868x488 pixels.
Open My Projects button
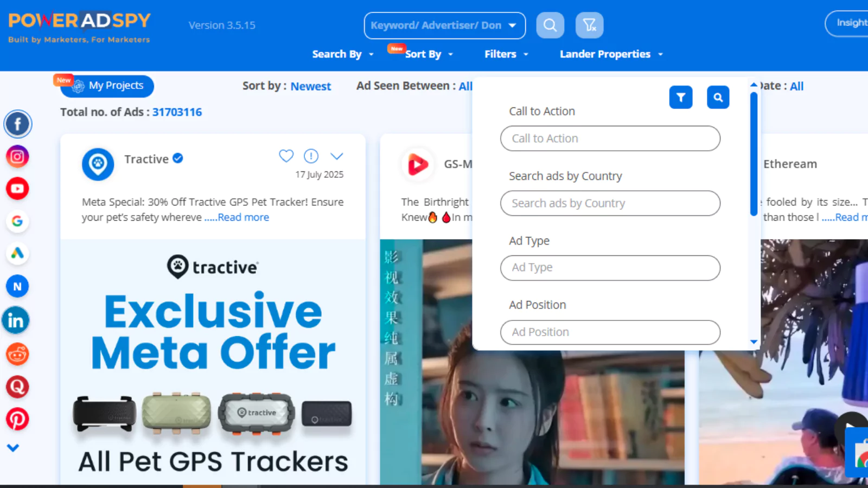(x=107, y=86)
